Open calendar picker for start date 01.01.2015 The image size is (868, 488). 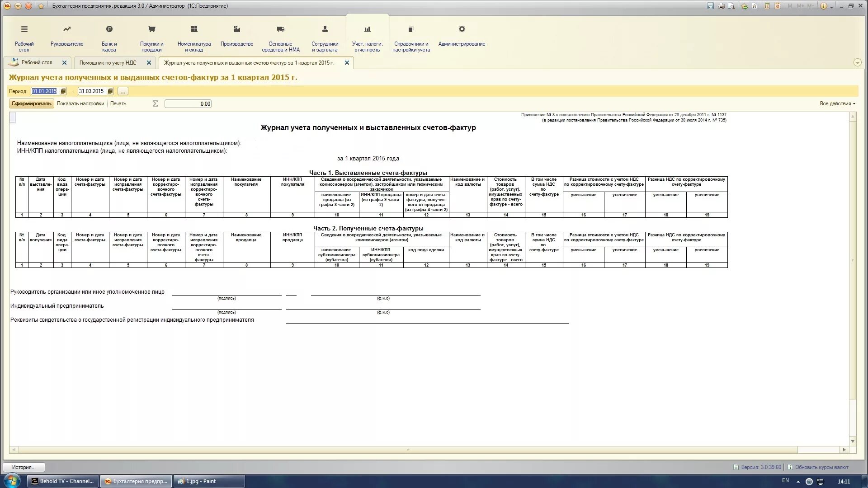coord(63,91)
